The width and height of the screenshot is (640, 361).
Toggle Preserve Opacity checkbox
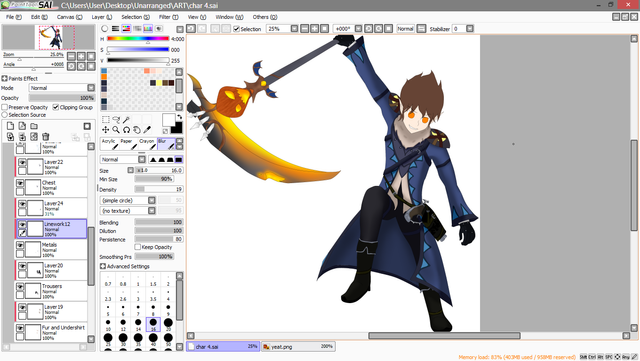point(5,107)
